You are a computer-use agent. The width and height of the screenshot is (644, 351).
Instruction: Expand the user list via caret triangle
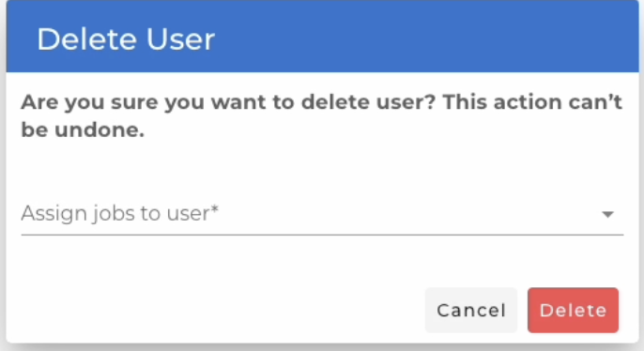coord(607,214)
